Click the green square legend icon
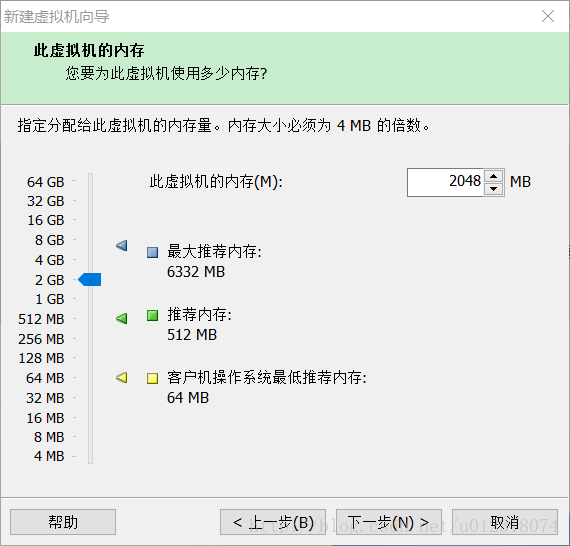The image size is (570, 546). (152, 315)
